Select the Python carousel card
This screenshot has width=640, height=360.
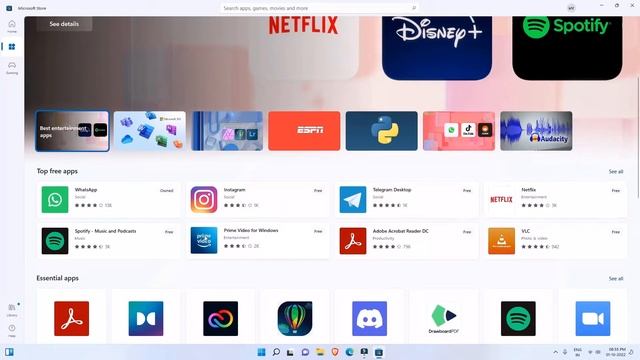tap(382, 131)
